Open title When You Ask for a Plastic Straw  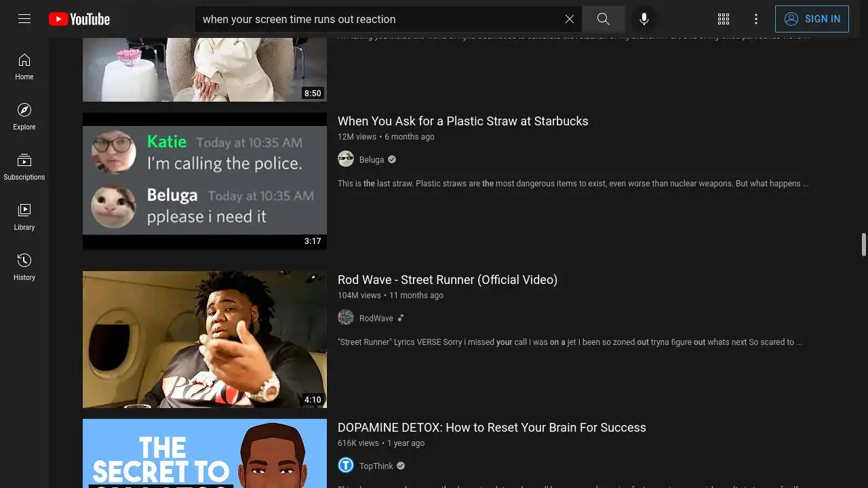463,121
